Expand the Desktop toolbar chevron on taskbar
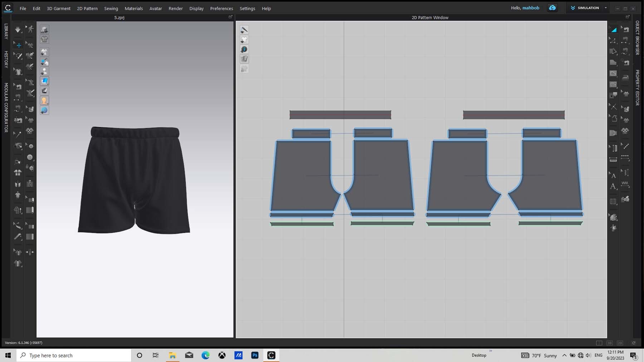Screen dimensions: 644x362 click(x=491, y=351)
